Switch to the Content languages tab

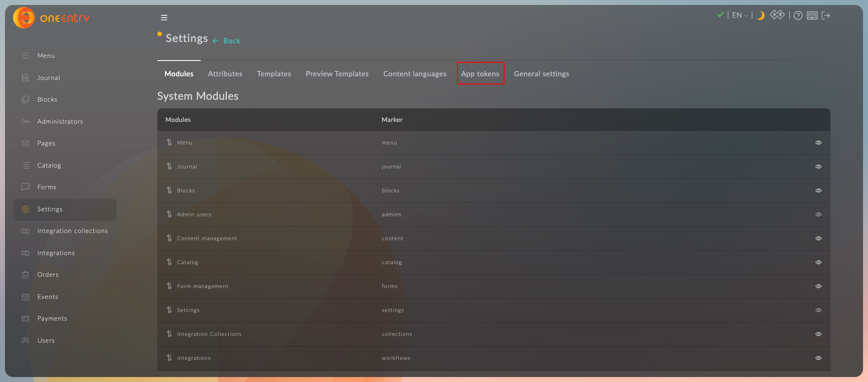click(x=415, y=74)
